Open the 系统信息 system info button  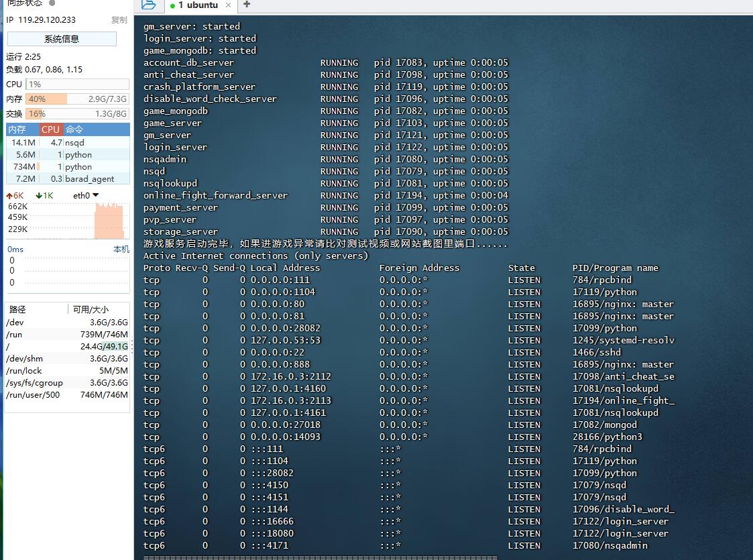click(x=62, y=39)
